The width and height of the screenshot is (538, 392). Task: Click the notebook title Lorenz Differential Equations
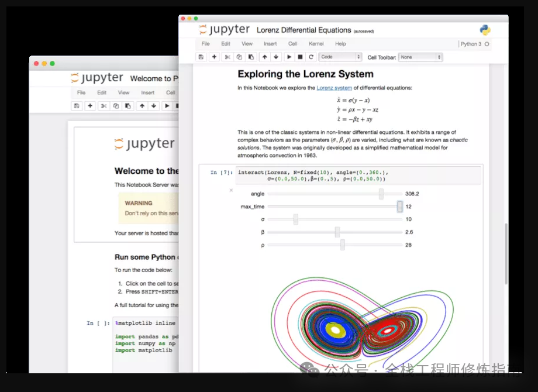click(x=304, y=30)
